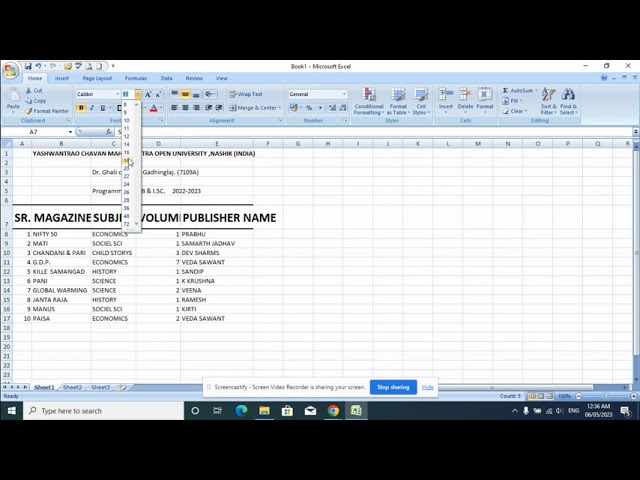Open the Clear dropdown
640x480 pixels.
[526, 111]
